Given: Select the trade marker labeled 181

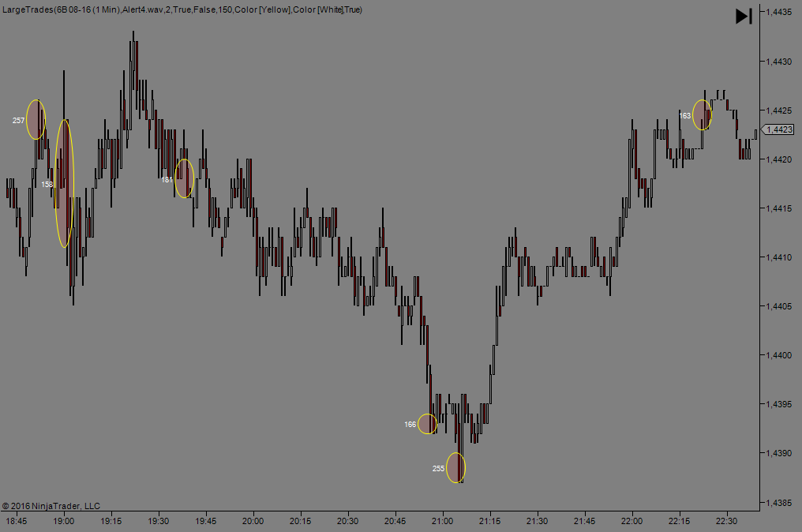Looking at the screenshot, I should pos(184,179).
